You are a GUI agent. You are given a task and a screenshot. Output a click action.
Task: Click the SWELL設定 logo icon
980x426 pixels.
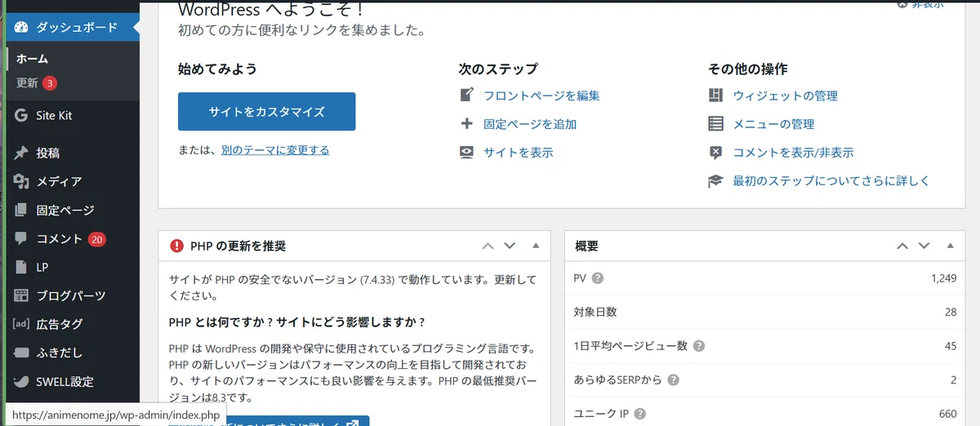[21, 381]
